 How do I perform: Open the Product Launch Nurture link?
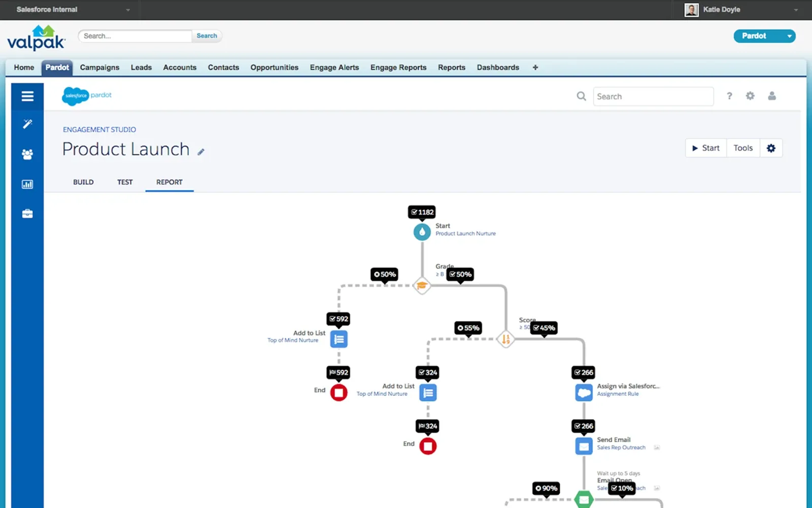click(465, 233)
